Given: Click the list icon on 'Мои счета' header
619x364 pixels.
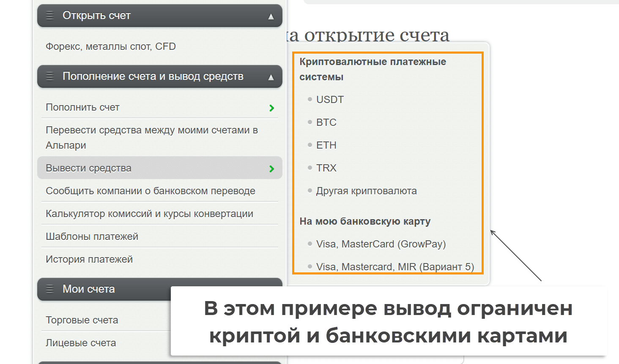Looking at the screenshot, I should (50, 289).
